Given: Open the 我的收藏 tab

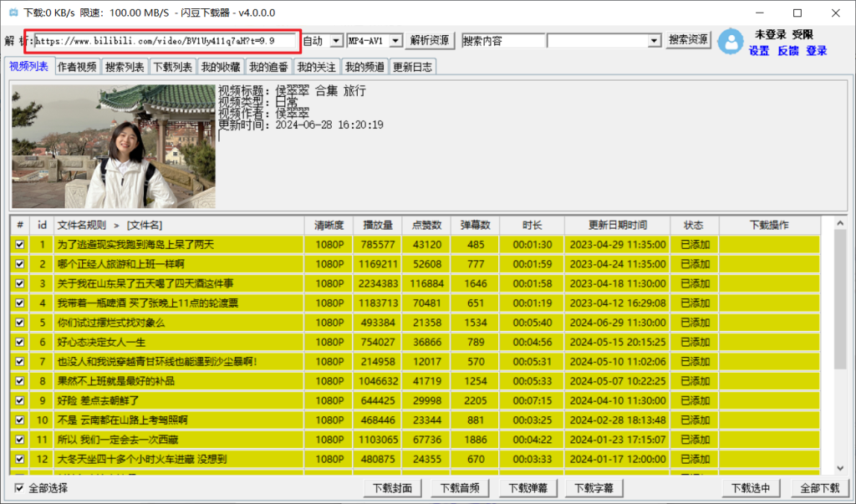Looking at the screenshot, I should tap(221, 67).
